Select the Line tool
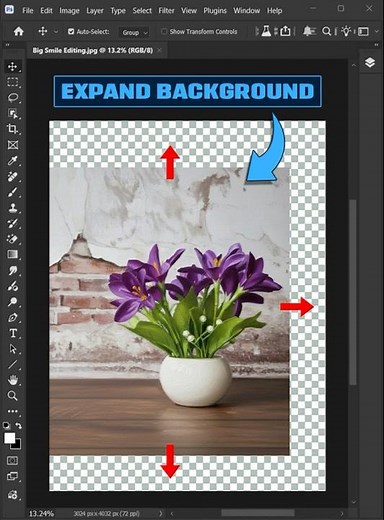The width and height of the screenshot is (384, 520). pyautogui.click(x=12, y=364)
